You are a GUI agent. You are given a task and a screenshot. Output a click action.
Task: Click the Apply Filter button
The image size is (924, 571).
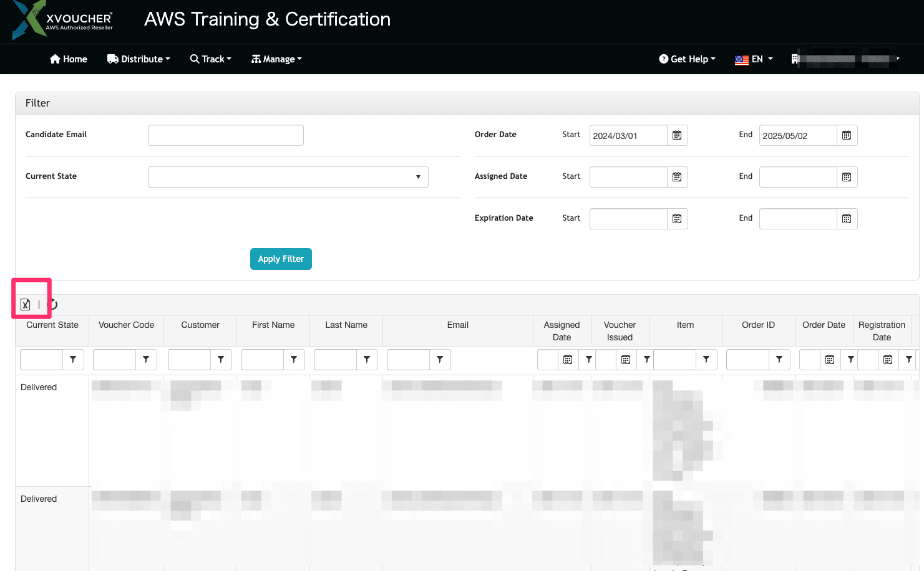pos(281,259)
